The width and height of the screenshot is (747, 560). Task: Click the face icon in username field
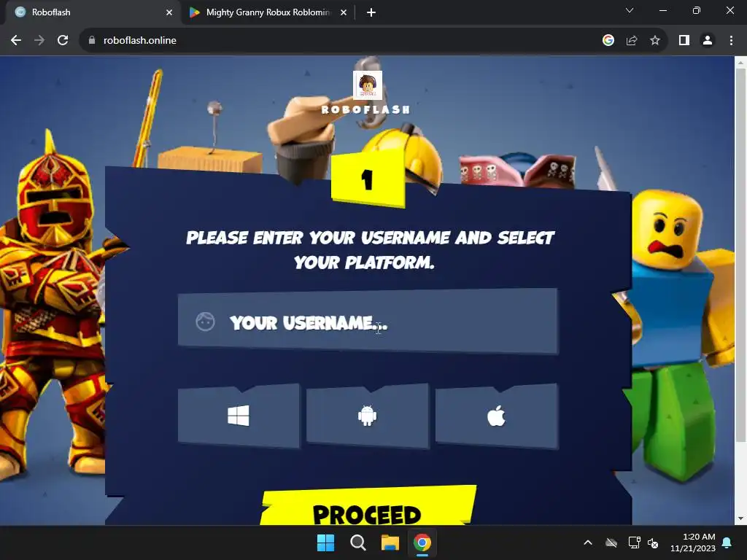(205, 322)
